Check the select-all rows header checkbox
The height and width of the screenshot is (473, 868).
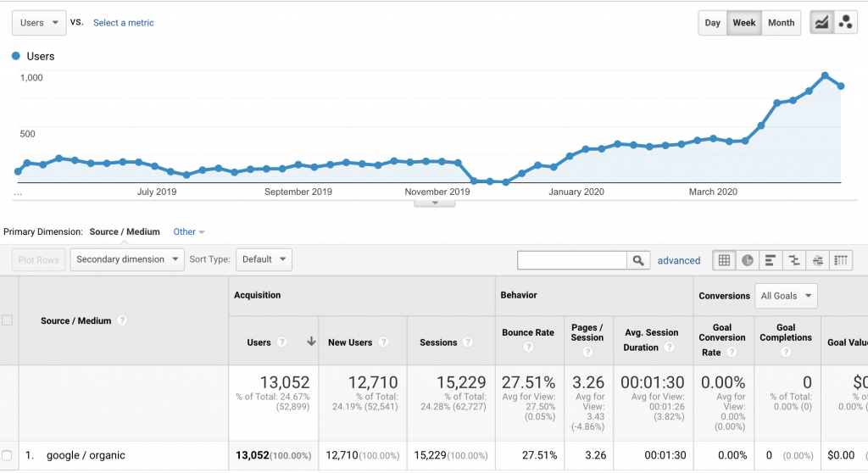pos(7,320)
